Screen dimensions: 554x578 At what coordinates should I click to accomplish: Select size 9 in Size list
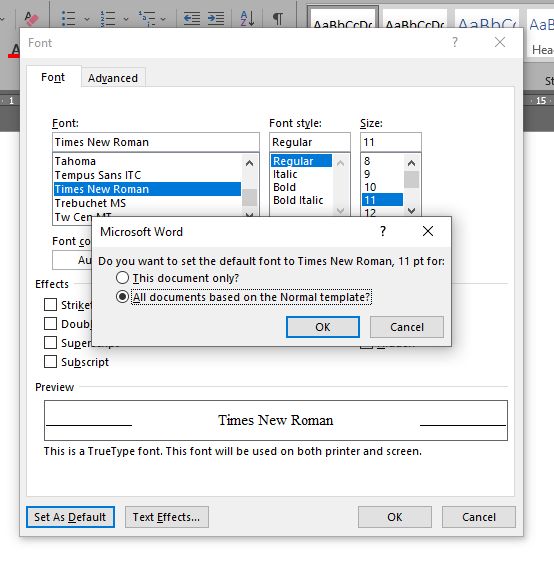point(382,174)
